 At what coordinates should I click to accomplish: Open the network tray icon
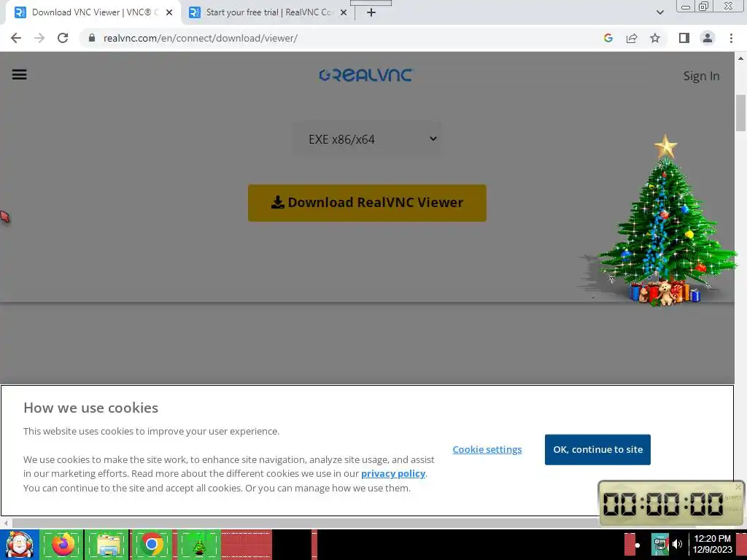660,545
